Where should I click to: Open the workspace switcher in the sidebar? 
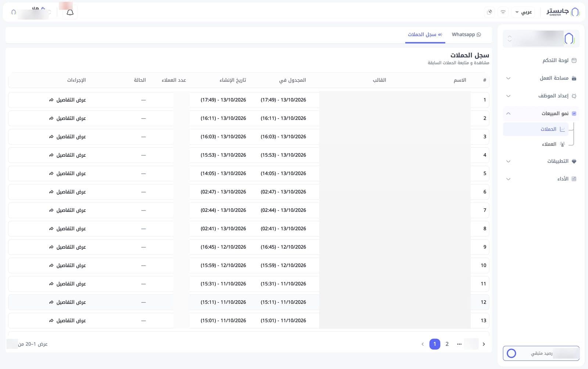point(541,38)
